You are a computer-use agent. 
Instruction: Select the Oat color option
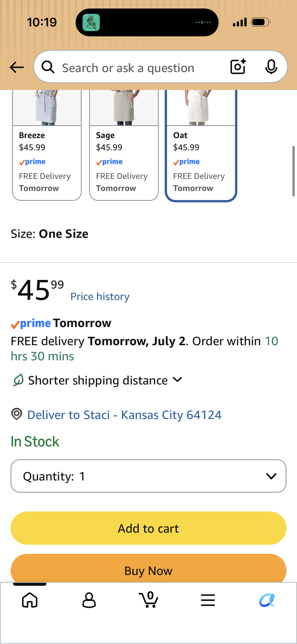(x=201, y=146)
